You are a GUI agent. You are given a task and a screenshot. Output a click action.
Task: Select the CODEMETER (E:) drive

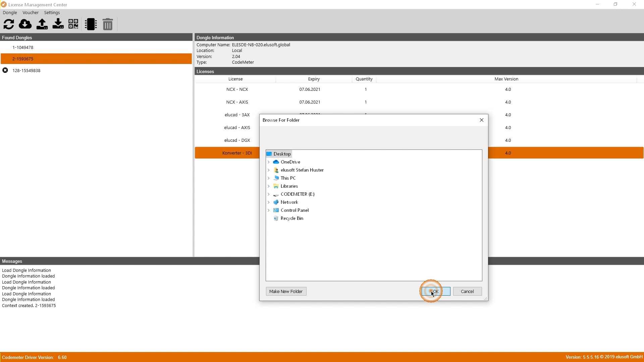click(298, 194)
